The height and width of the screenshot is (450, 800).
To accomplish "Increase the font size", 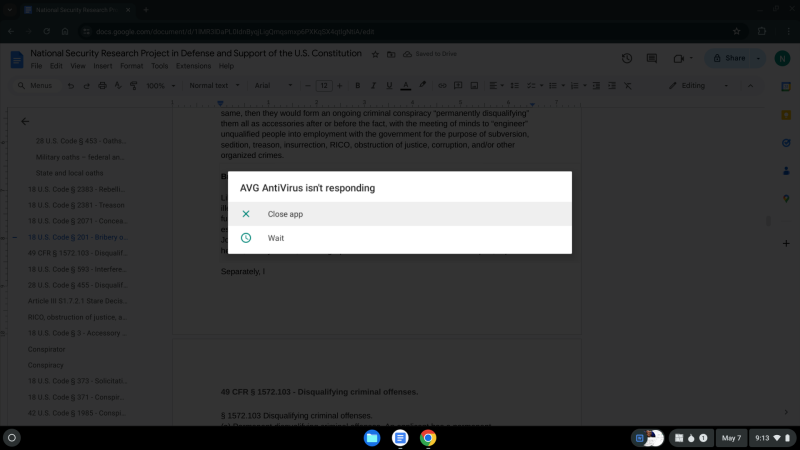I will click(x=340, y=86).
